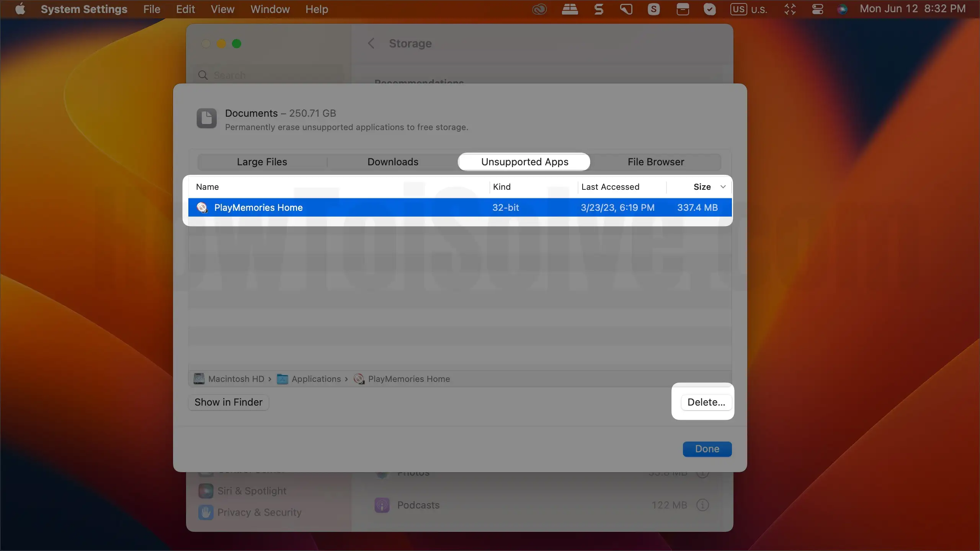Open Control Center in menu bar

[817, 9]
